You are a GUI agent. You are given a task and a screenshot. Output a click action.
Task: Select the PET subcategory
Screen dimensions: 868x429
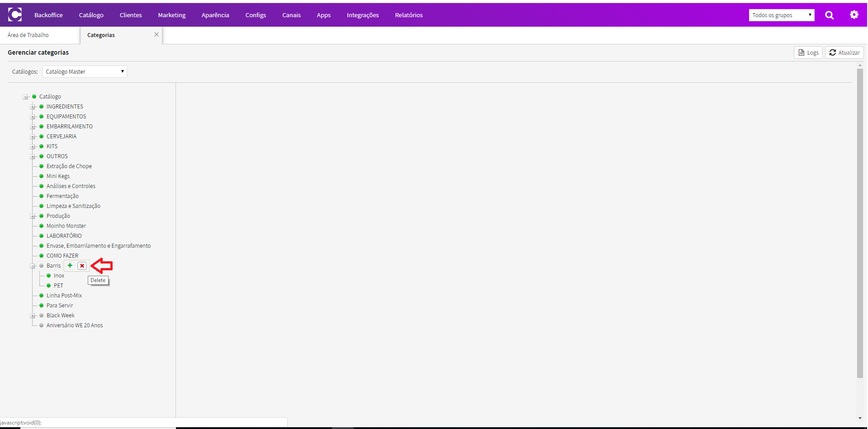click(x=58, y=286)
